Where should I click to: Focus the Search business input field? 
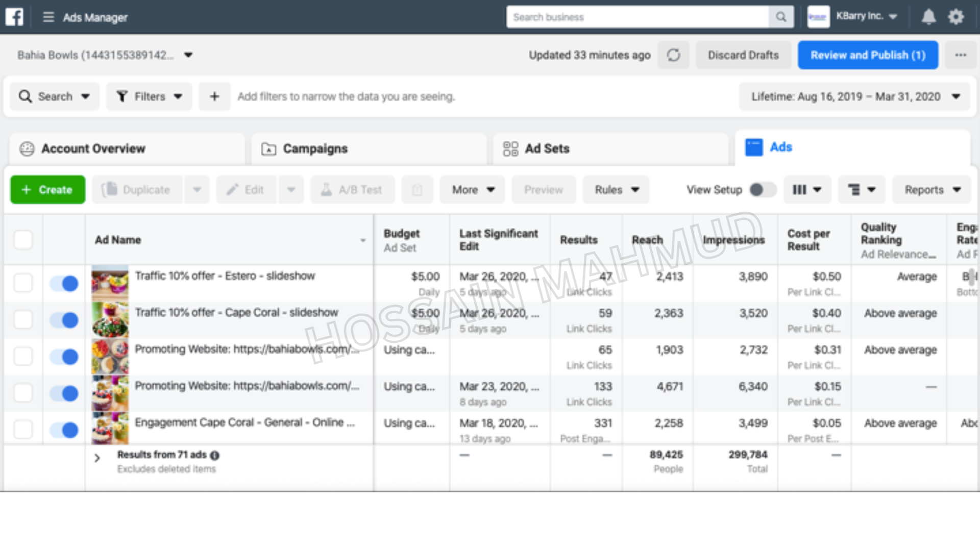tap(638, 17)
